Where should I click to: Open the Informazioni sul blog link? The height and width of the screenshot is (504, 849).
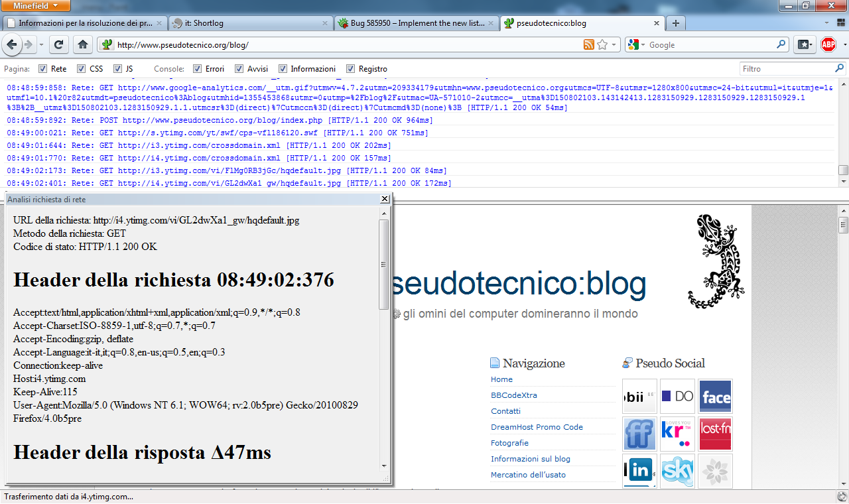tap(531, 459)
